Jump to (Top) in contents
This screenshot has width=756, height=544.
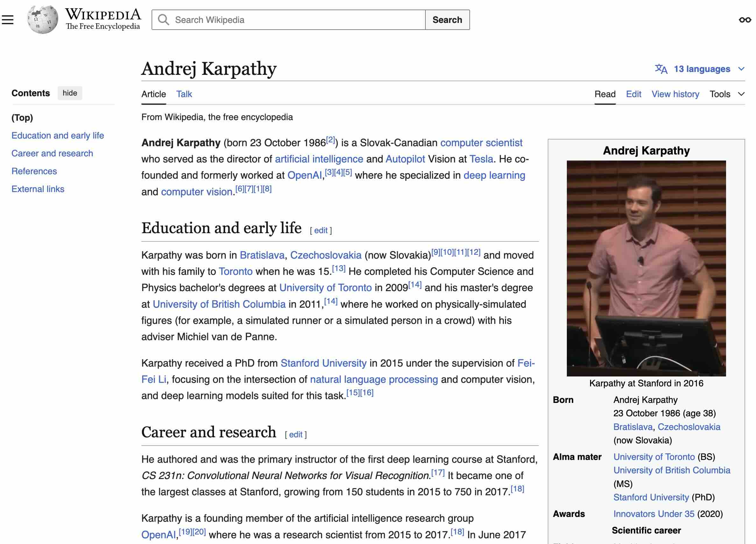pos(22,118)
